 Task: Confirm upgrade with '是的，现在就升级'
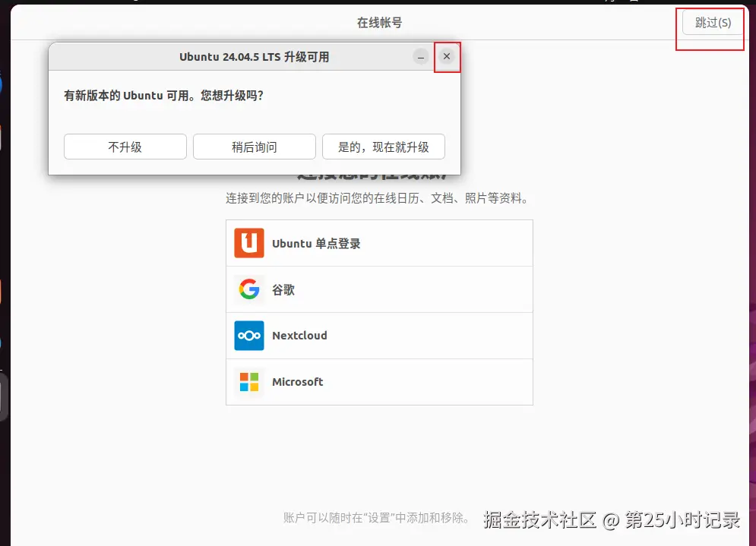[383, 147]
